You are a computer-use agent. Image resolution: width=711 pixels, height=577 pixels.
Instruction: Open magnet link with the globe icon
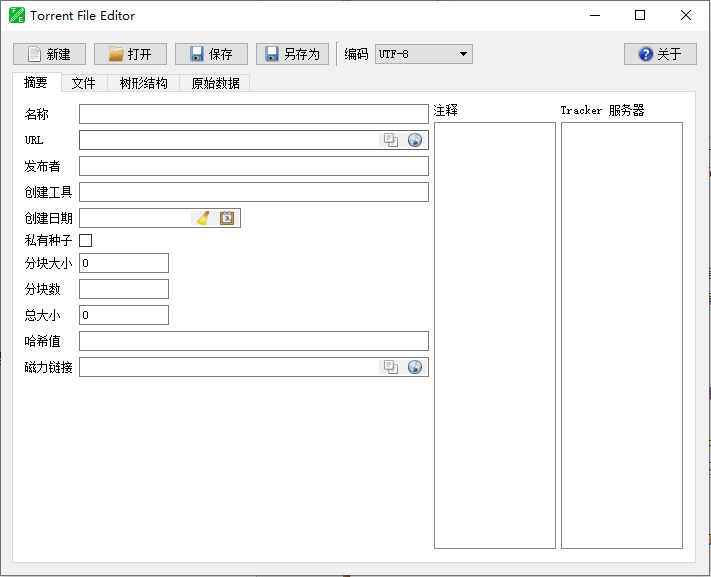pyautogui.click(x=415, y=367)
